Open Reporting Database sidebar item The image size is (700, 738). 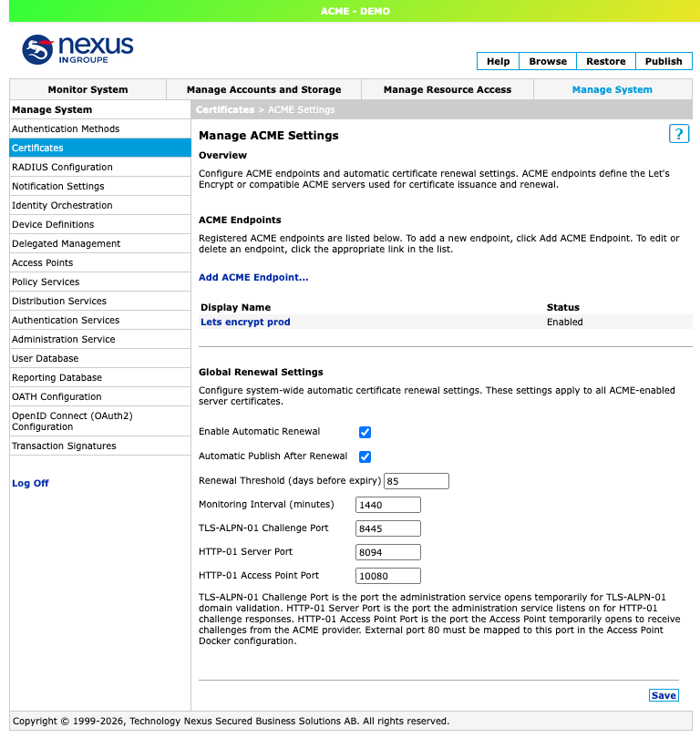point(100,377)
